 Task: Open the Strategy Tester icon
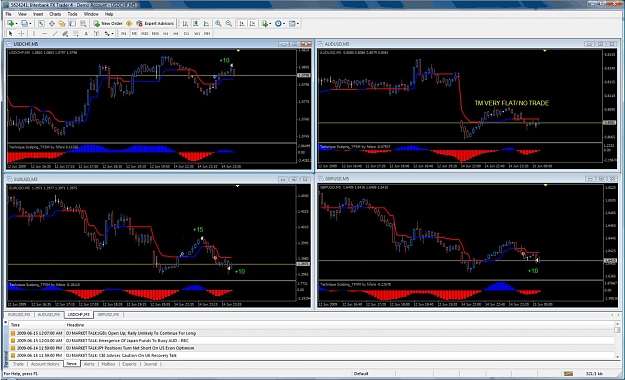(83, 24)
